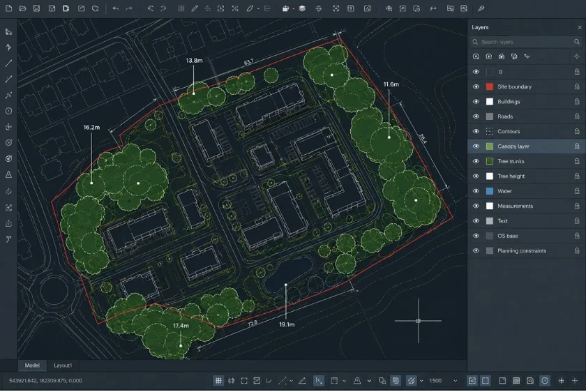Viewport: 586px width, 392px height.
Task: Click the angle constraint icon in status bar
Action: [x=302, y=381]
